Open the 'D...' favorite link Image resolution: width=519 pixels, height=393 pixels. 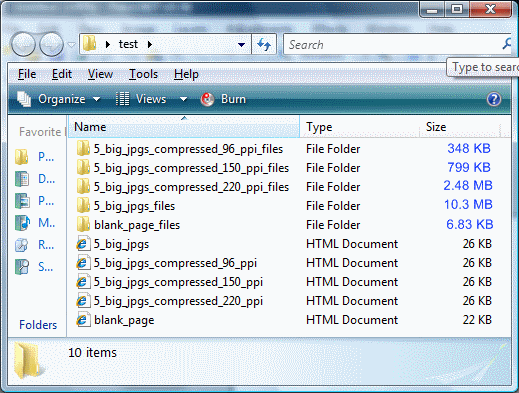(x=46, y=179)
